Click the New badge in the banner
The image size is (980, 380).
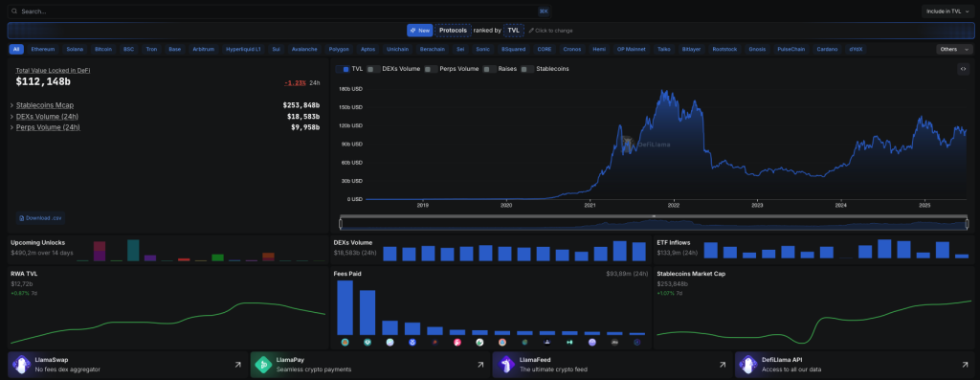[420, 30]
